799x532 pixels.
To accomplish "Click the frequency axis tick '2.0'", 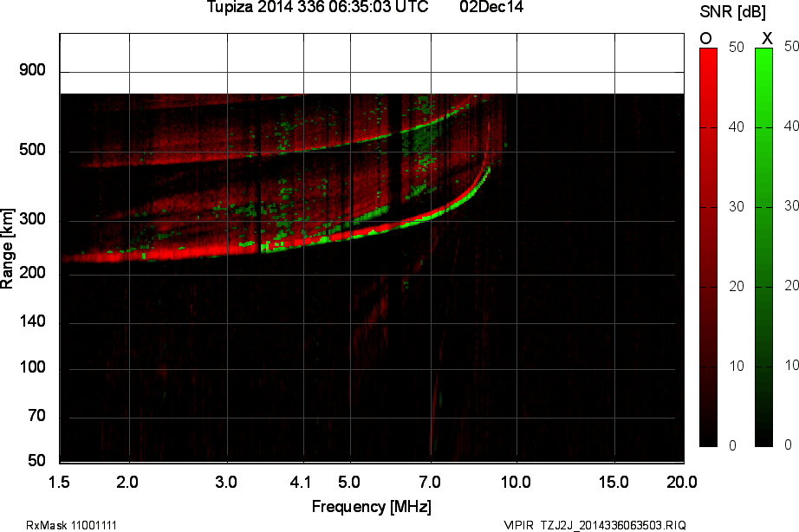I will point(127,482).
